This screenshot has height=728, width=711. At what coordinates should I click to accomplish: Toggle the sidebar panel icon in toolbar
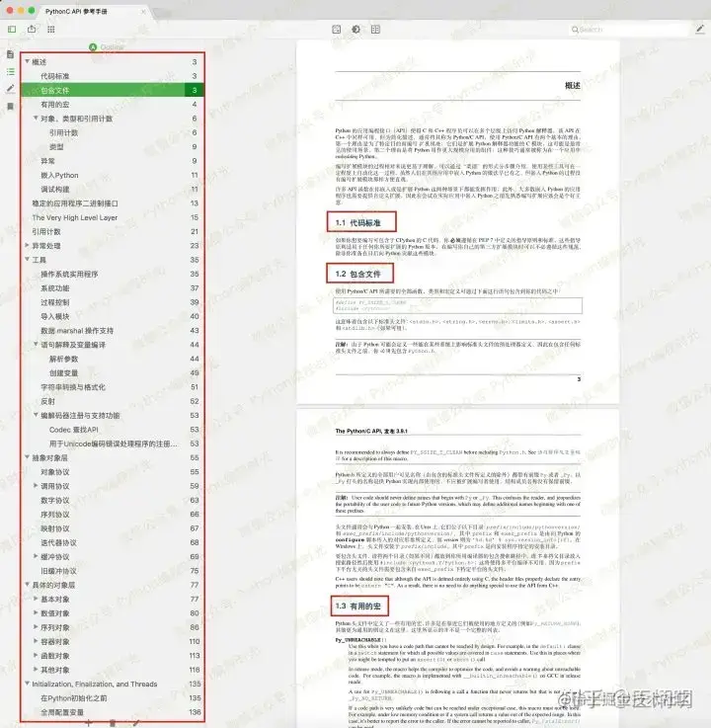coord(12,30)
